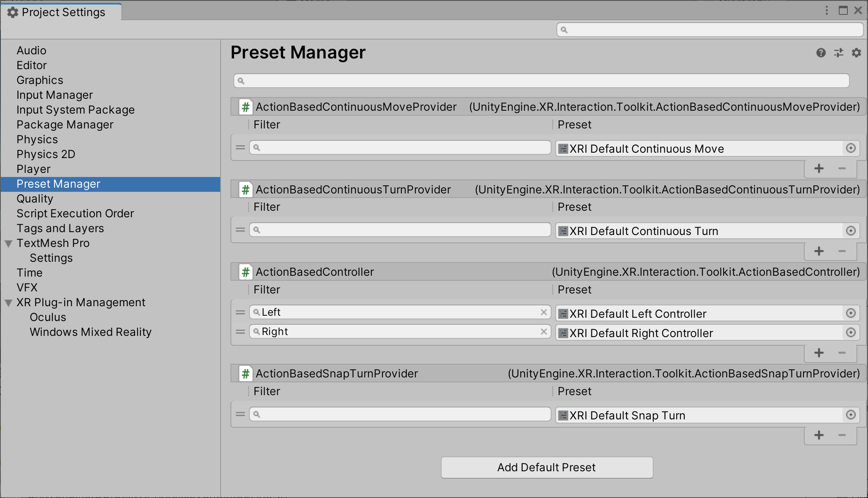This screenshot has height=498, width=868.
Task: Remove the ActionBasedSnapTurnProvider preset row
Action: (842, 435)
